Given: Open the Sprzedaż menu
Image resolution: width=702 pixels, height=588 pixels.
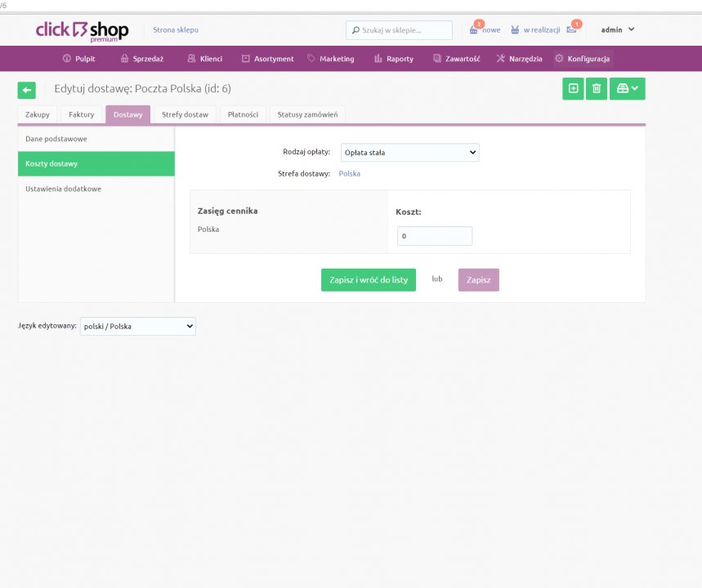Looking at the screenshot, I should [142, 59].
